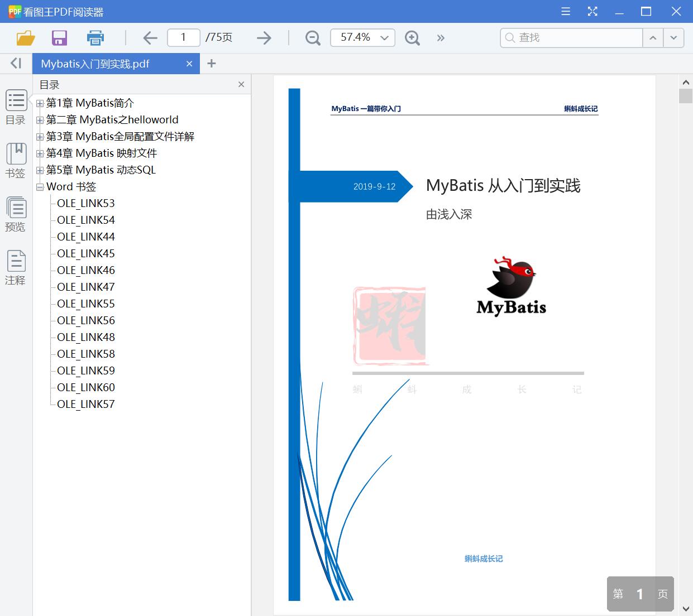Expand 第4章 MyBatis 映射文件 node

pyautogui.click(x=40, y=154)
